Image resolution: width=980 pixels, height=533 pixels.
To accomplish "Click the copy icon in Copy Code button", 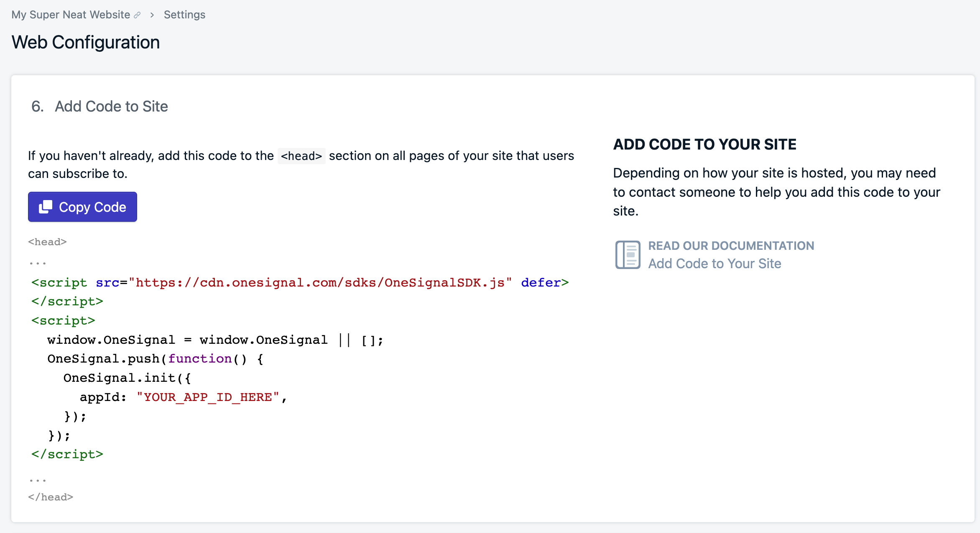I will (x=45, y=207).
